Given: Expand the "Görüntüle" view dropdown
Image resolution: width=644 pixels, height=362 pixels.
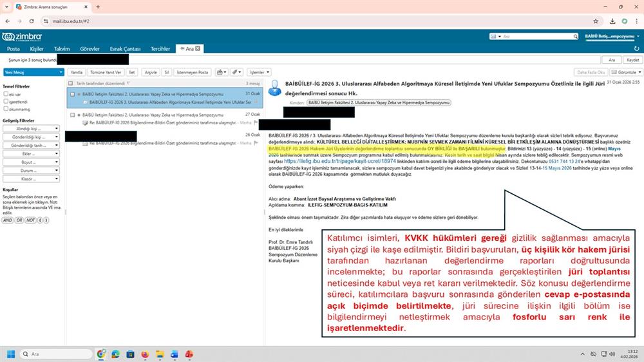Looking at the screenshot, I should [x=626, y=72].
